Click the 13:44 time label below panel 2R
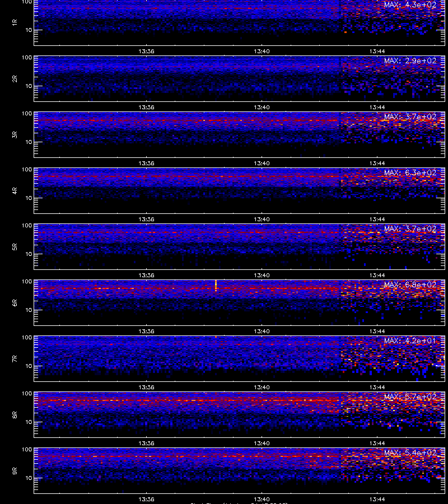 click(x=377, y=108)
